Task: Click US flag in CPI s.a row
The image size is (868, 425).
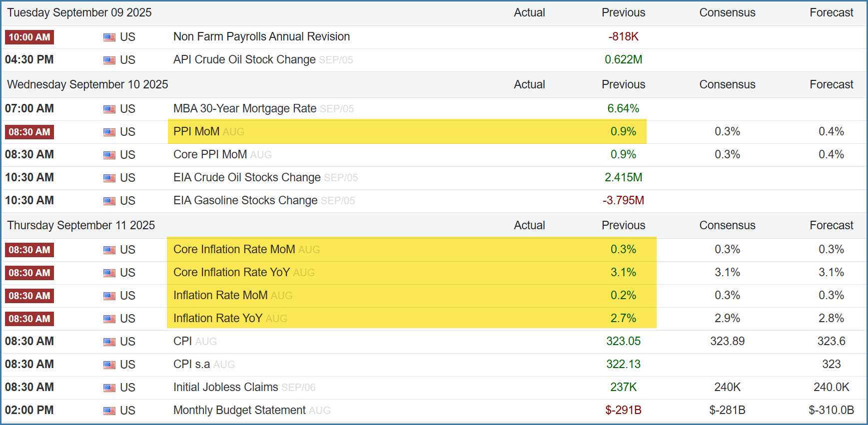Action: tap(109, 365)
